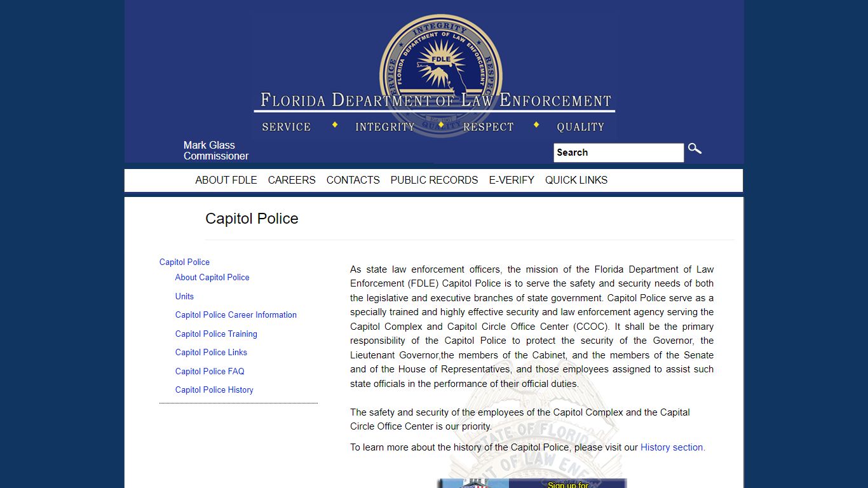Click the Florida Department of Law Enforcement banner
The height and width of the screenshot is (488, 868).
click(435, 74)
